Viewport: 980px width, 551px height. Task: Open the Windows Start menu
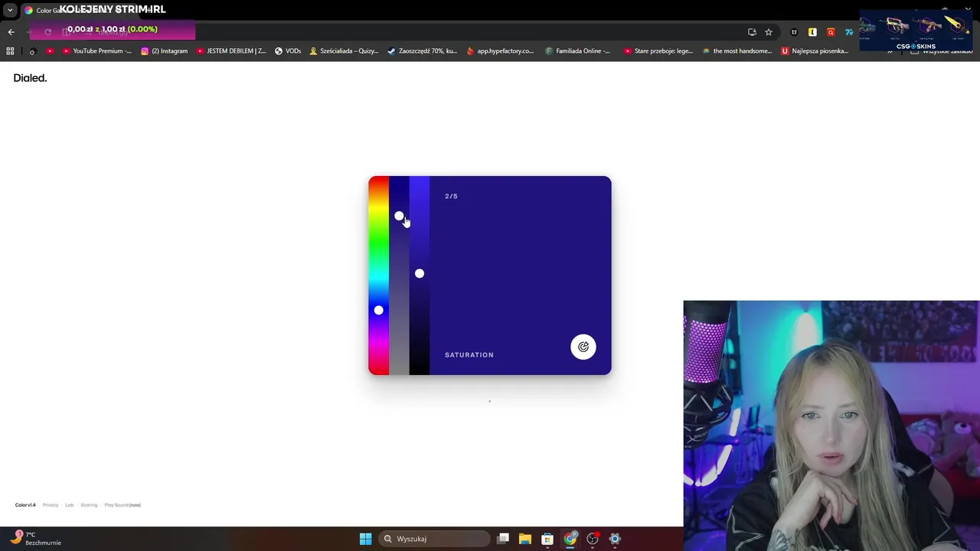pyautogui.click(x=365, y=539)
